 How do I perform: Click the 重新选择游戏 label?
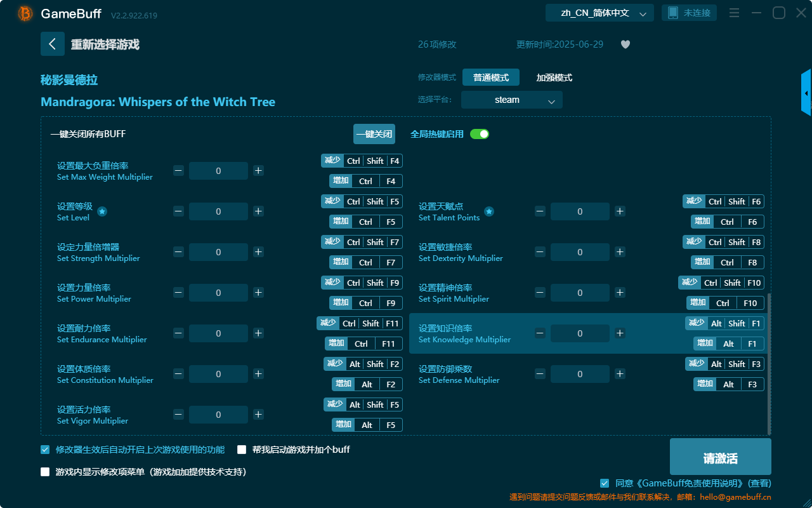point(105,44)
